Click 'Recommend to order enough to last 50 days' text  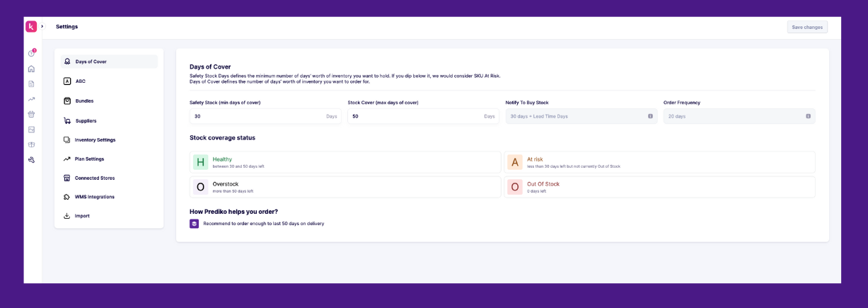point(264,224)
